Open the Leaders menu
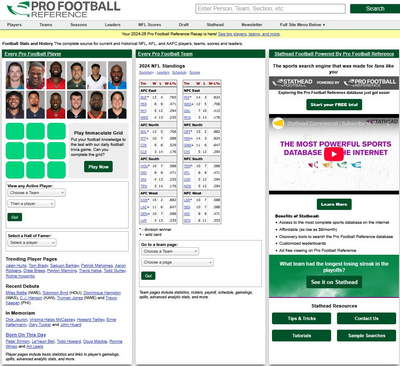Image resolution: width=400 pixels, height=366 pixels. pos(112,25)
